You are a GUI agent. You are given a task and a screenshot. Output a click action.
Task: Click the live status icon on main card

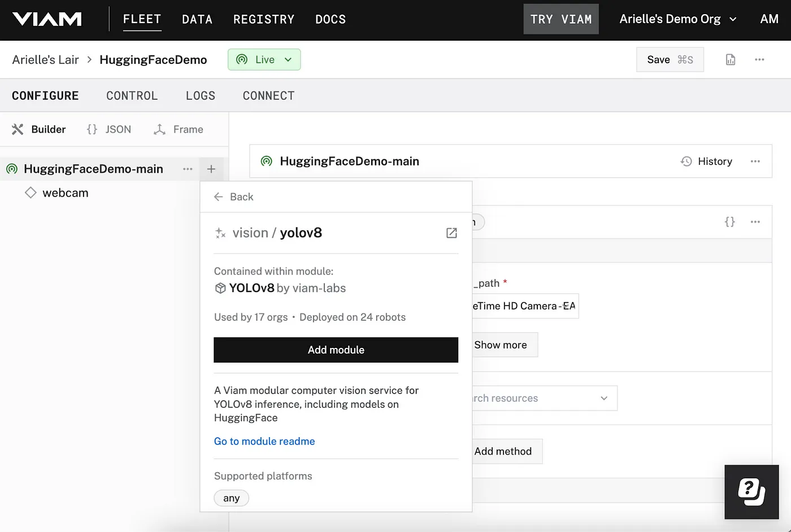coord(266,162)
